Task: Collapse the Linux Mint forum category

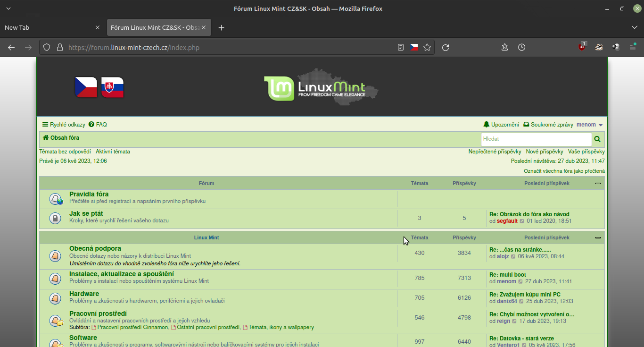Action: coord(598,237)
